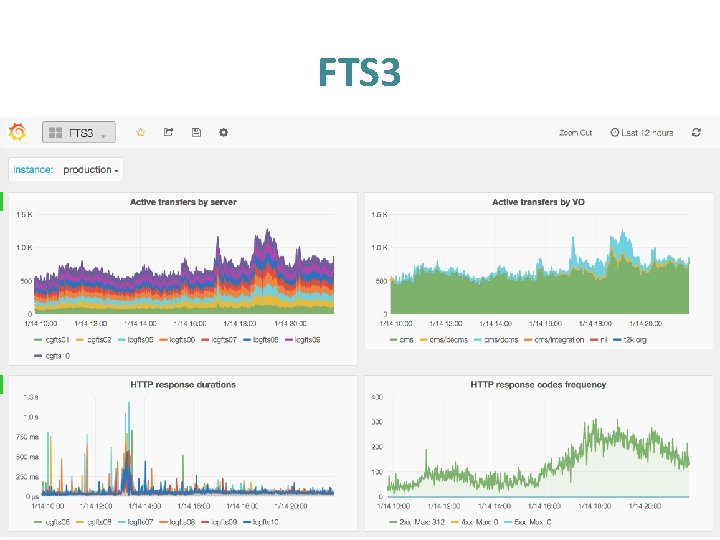Open dashboard settings gear icon

point(224,132)
